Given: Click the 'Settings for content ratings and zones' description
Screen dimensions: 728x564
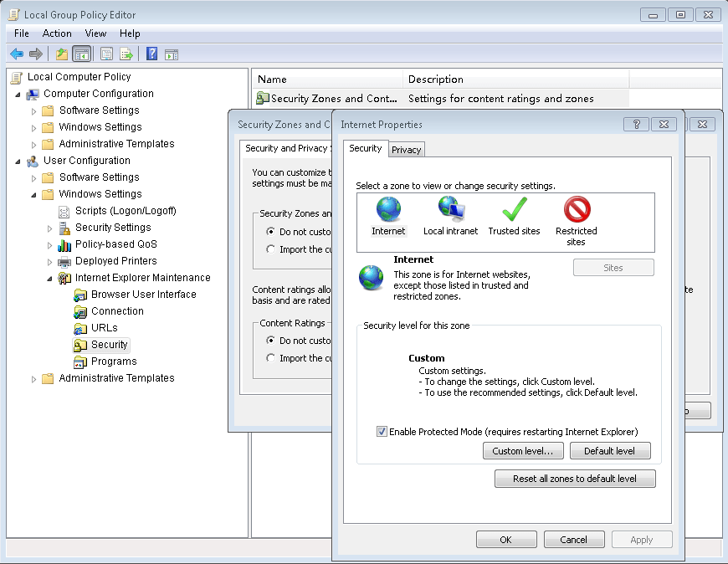Looking at the screenshot, I should [x=501, y=99].
